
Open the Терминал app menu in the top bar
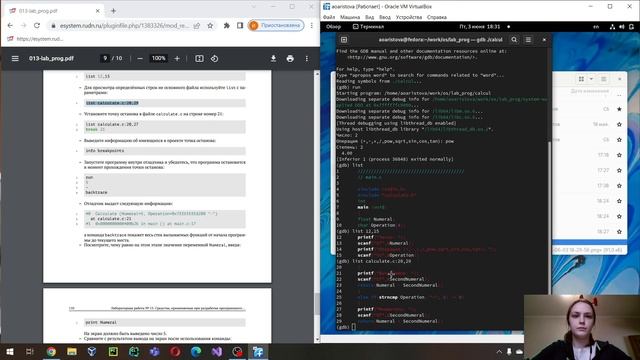368,27
